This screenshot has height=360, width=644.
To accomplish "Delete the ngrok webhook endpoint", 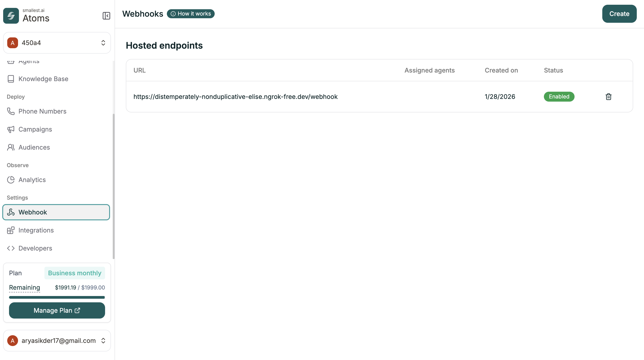I will 609,97.
